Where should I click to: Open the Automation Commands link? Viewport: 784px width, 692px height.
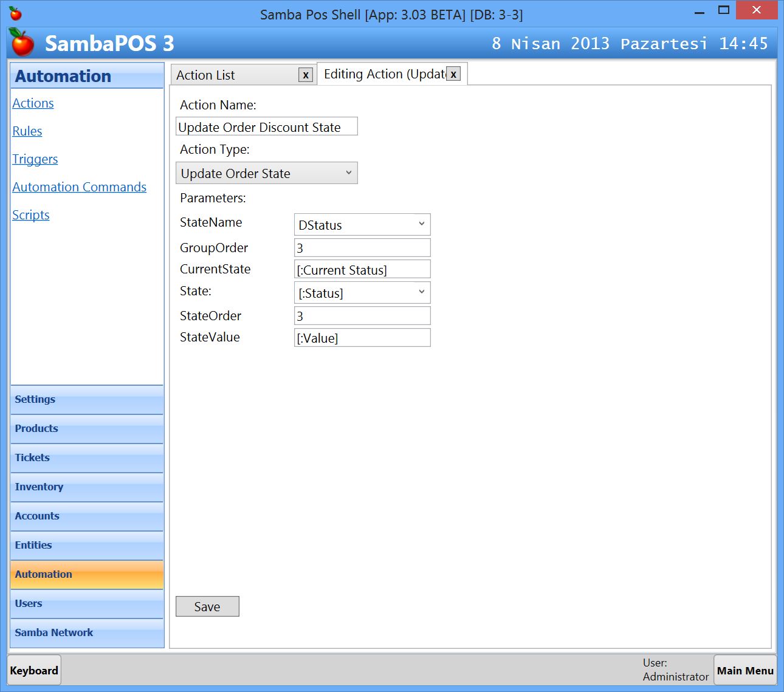click(80, 187)
